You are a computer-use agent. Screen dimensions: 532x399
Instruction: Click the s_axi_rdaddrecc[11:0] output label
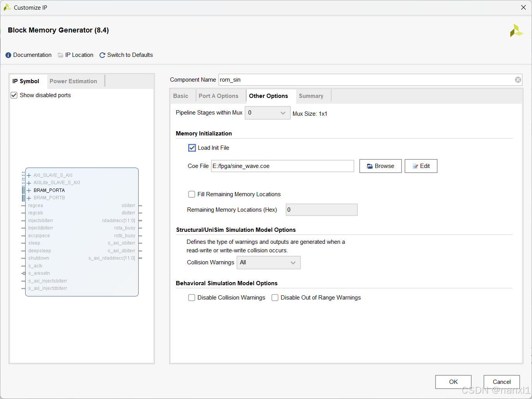[112, 258]
